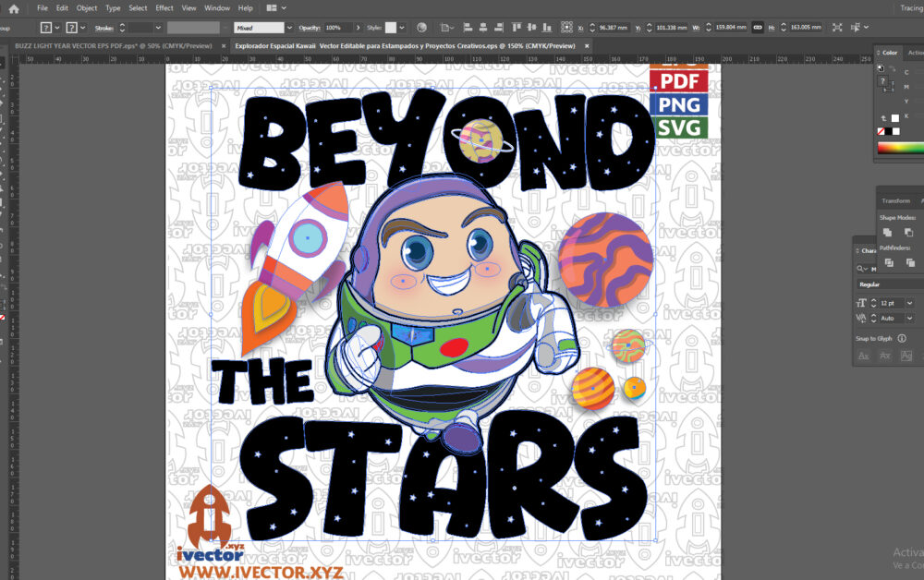Screen dimensions: 924x580
Task: Click the Home icon
Action: point(14,9)
